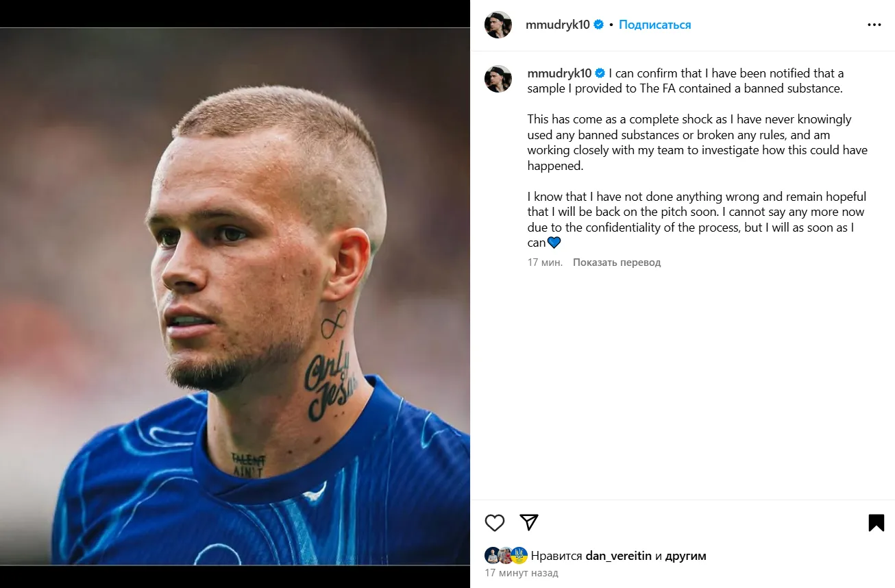Click the "17 мин." caption timestamp
The image size is (895, 588).
545,262
